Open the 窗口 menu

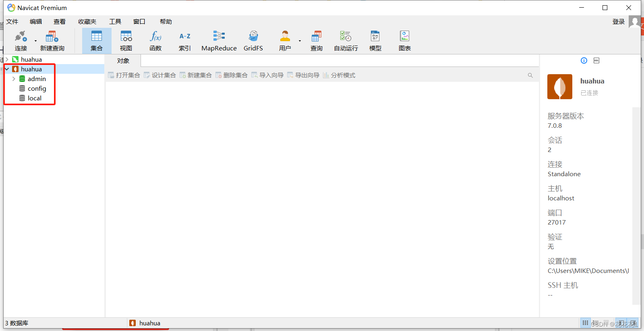point(139,22)
